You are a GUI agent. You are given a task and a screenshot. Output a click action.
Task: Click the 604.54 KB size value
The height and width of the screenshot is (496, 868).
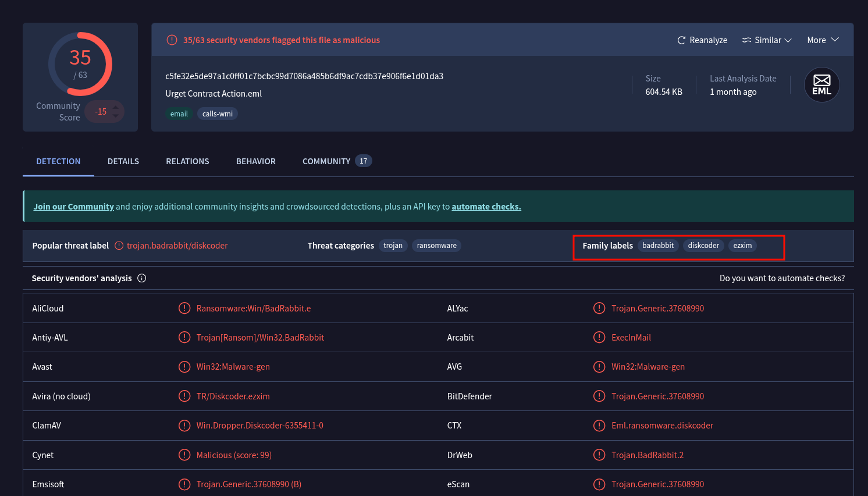click(664, 92)
